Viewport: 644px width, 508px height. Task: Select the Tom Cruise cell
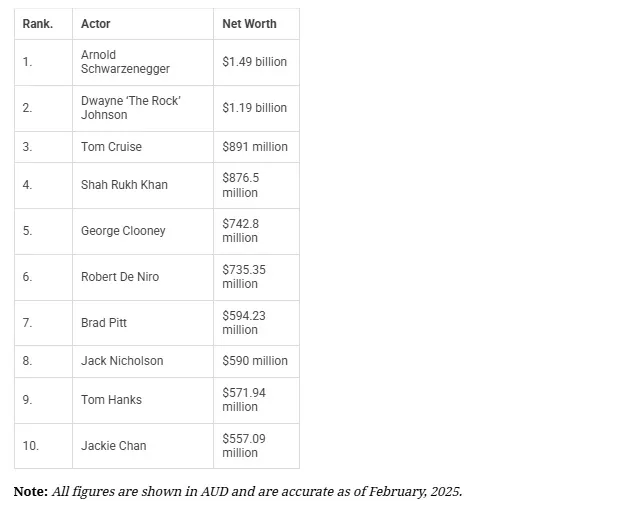(111, 147)
